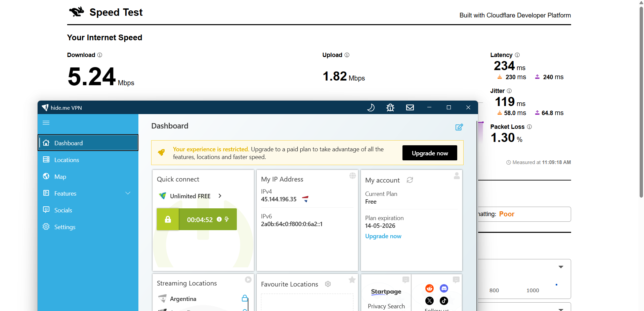Screen dimensions: 644x311
Task: Click the blue Upgrade now link
Action: [383, 236]
